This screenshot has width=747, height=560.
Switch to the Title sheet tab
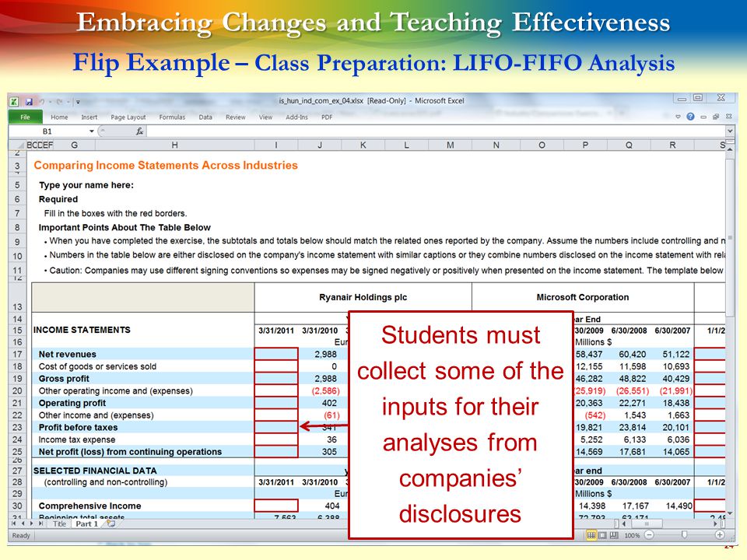click(59, 523)
